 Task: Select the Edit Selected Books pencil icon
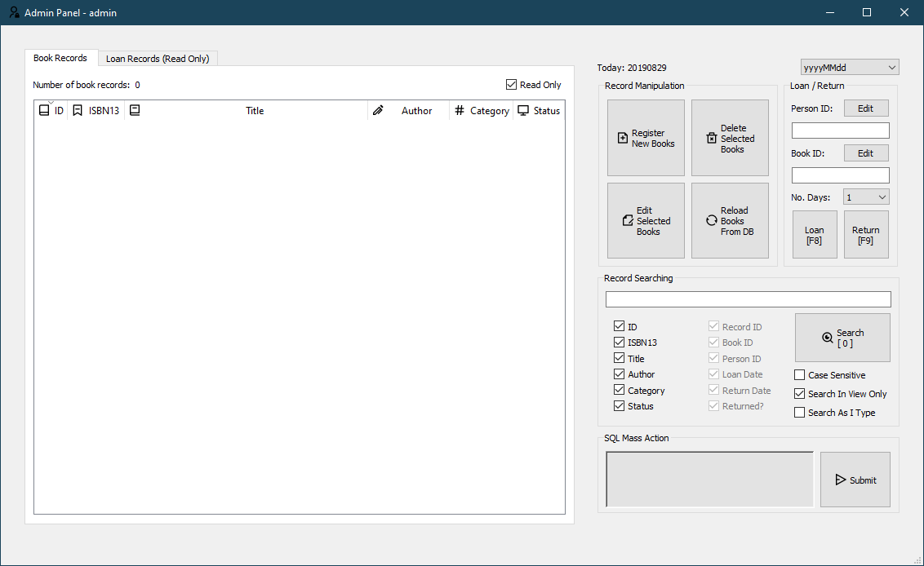pyautogui.click(x=627, y=220)
